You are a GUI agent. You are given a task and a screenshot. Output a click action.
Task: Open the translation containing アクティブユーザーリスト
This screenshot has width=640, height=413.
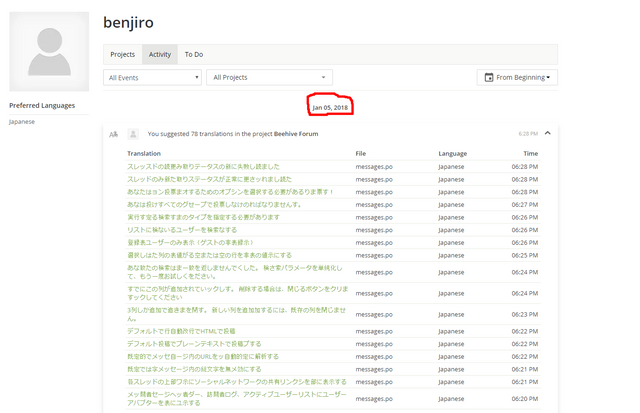coord(237,399)
